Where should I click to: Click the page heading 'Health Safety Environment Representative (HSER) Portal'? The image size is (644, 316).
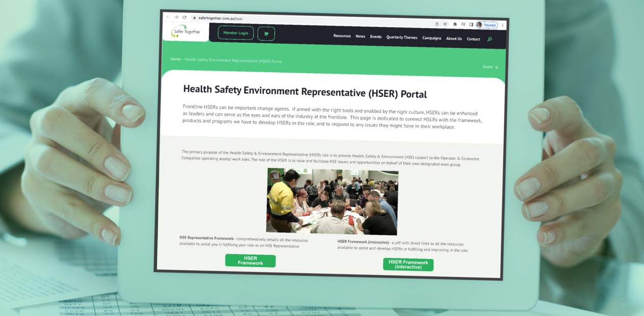point(305,92)
